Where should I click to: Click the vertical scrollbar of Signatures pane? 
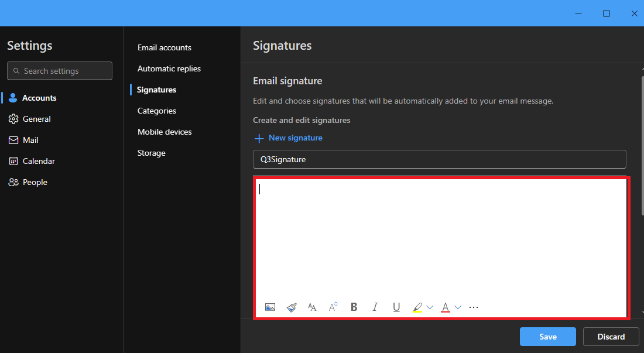[x=642, y=146]
